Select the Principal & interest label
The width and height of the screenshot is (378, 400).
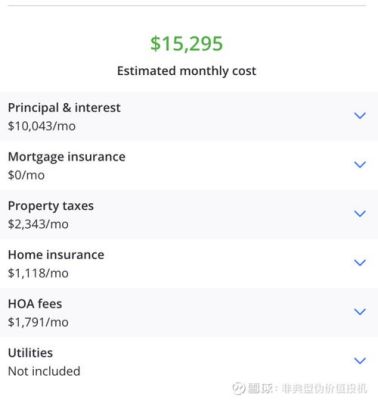point(64,108)
